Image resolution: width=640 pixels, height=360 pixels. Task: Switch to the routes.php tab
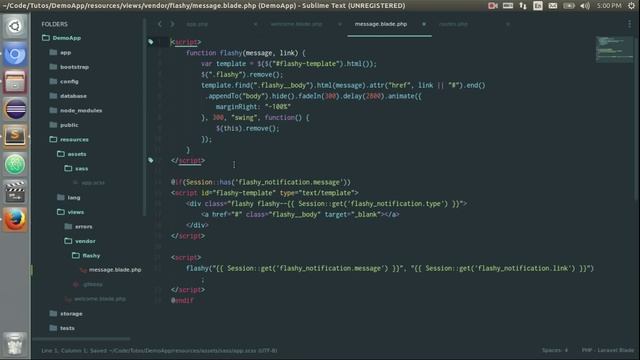click(453, 24)
